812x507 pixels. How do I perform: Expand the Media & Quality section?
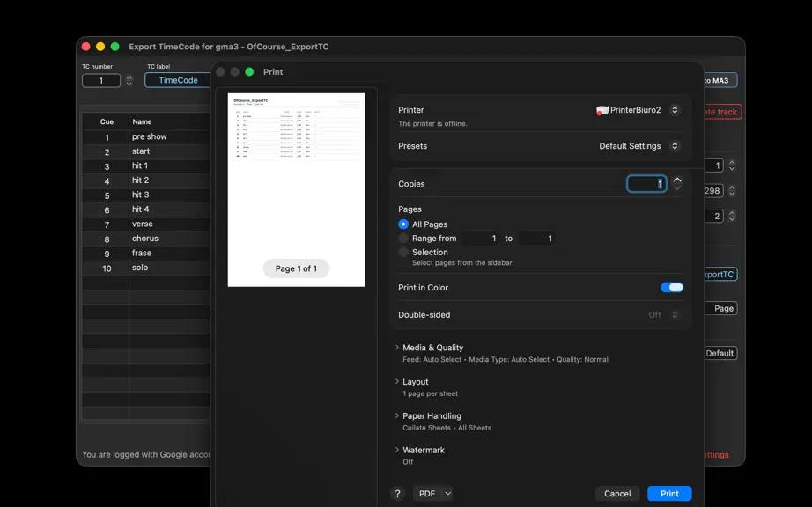point(396,347)
